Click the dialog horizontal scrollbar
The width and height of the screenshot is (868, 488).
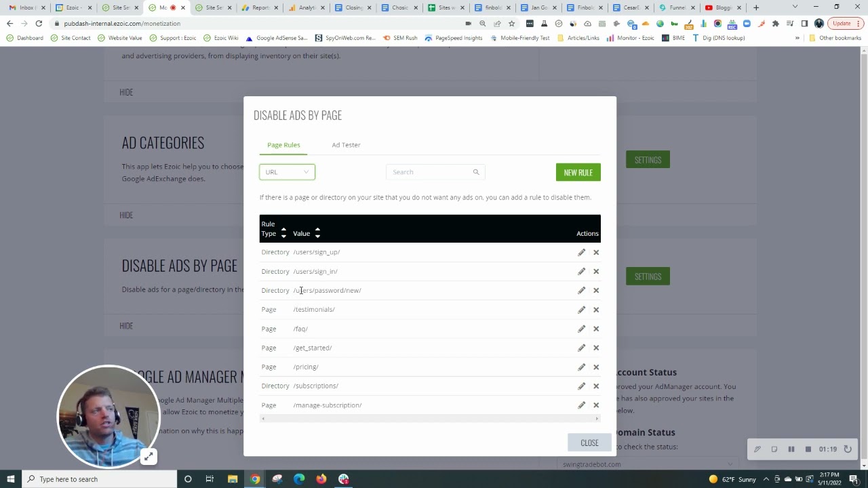[x=430, y=419]
